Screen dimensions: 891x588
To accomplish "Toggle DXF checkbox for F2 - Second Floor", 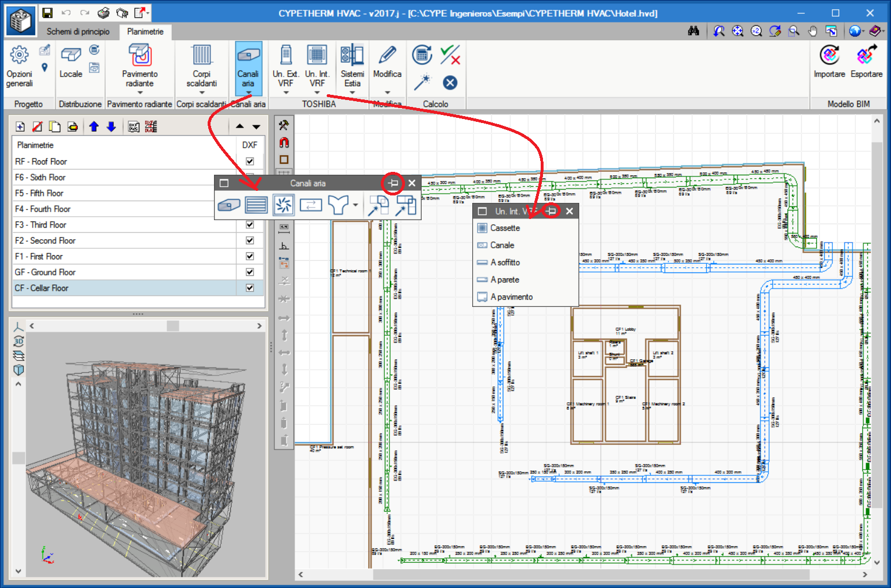I will pos(250,240).
